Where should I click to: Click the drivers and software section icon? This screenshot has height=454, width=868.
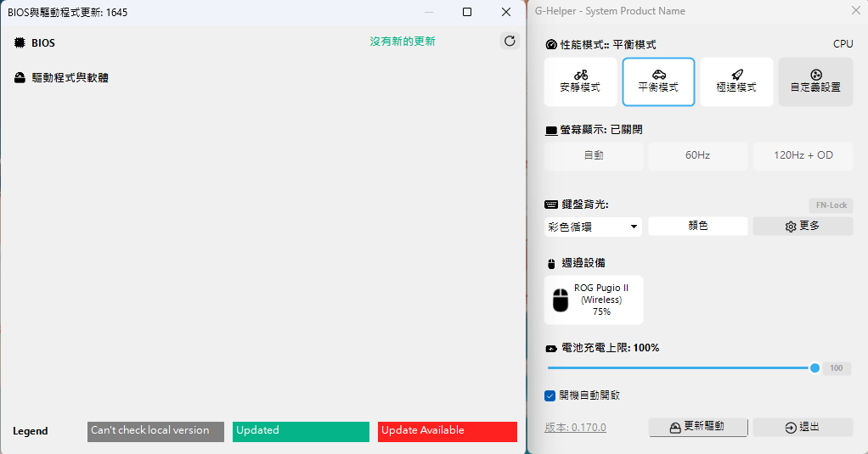click(20, 78)
